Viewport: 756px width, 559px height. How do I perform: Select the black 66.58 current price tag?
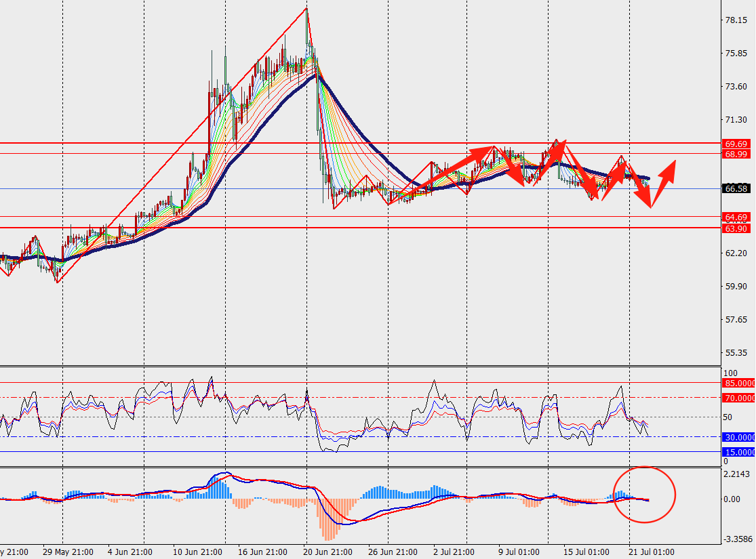[736, 189]
